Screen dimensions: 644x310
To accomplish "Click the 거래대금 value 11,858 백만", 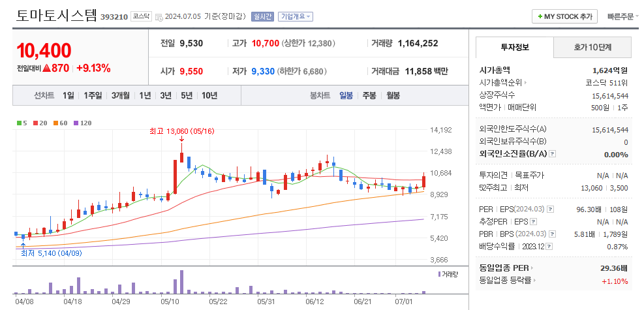I will tap(426, 71).
